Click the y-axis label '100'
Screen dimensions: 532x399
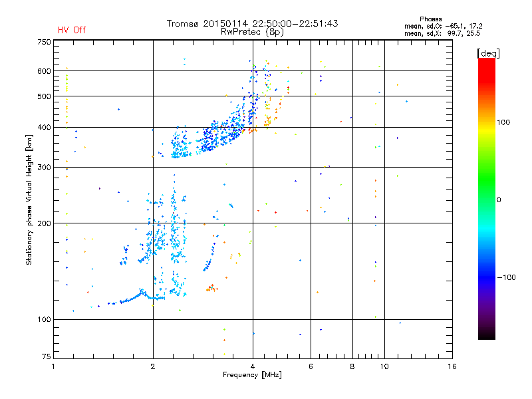point(44,320)
